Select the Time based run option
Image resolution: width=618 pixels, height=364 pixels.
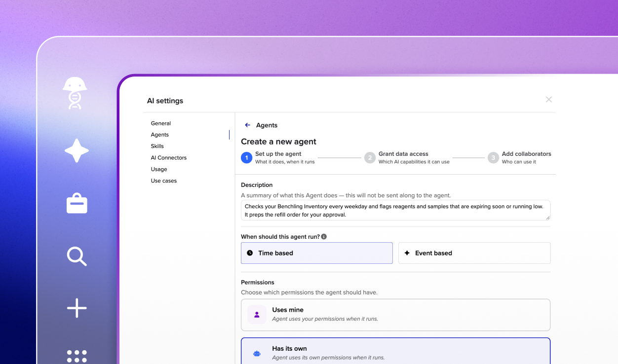[317, 253]
